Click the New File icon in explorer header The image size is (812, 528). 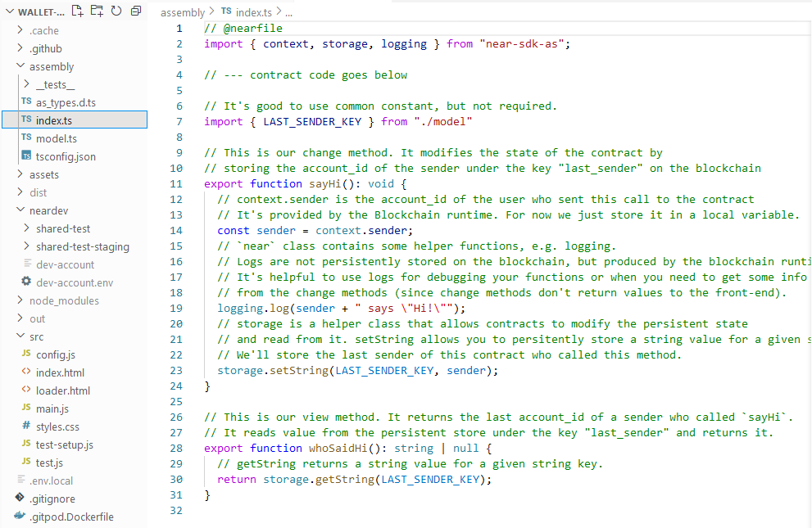[x=78, y=11]
